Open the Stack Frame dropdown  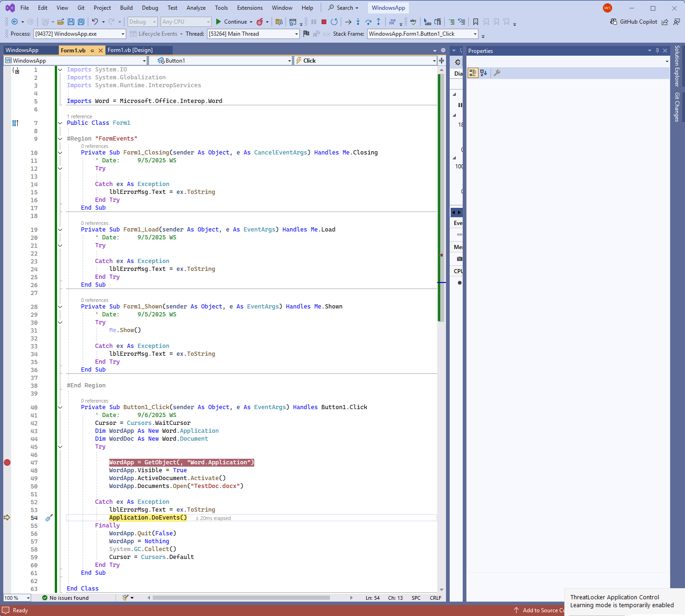click(475, 34)
